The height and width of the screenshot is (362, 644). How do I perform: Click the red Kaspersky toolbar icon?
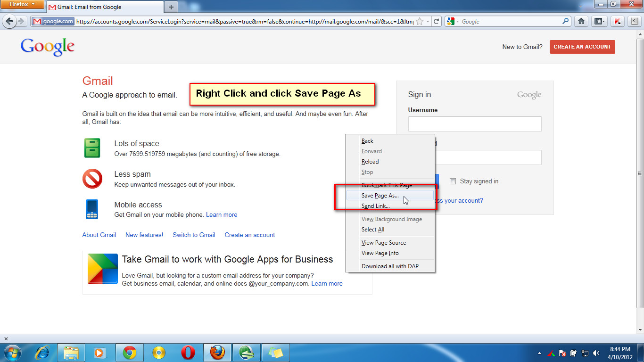click(617, 21)
